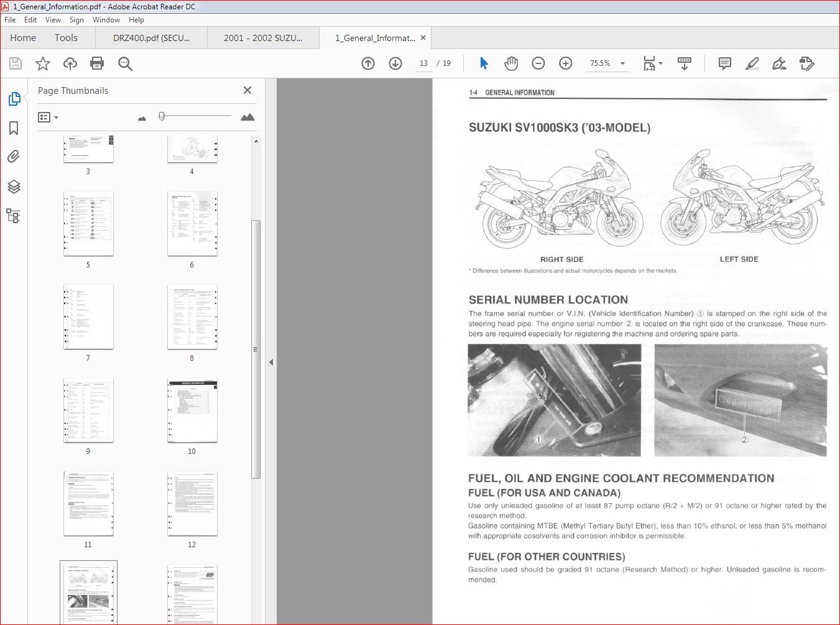Bookmark this file with the star icon
The height and width of the screenshot is (625, 840).
43,63
